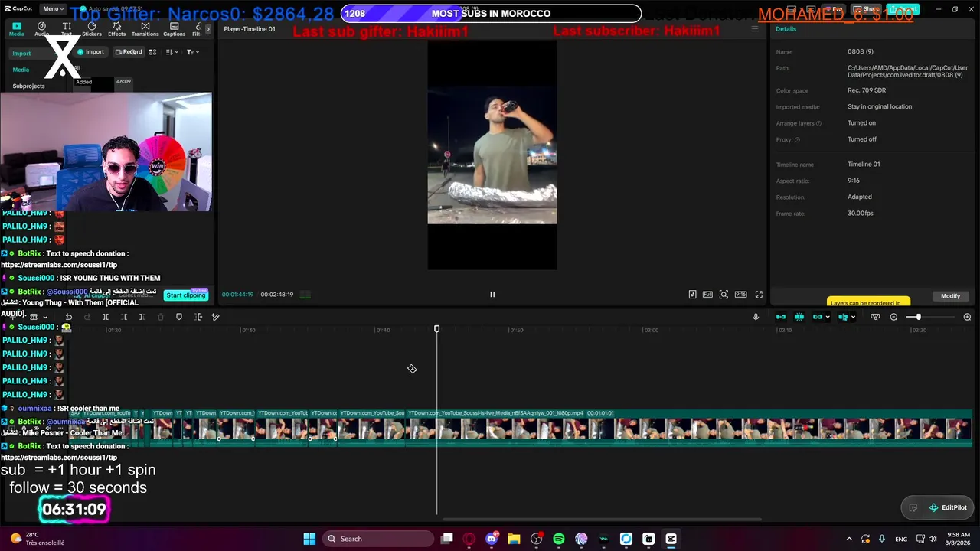Image resolution: width=980 pixels, height=551 pixels.
Task: Switch to the Audio tab
Action: (x=41, y=29)
